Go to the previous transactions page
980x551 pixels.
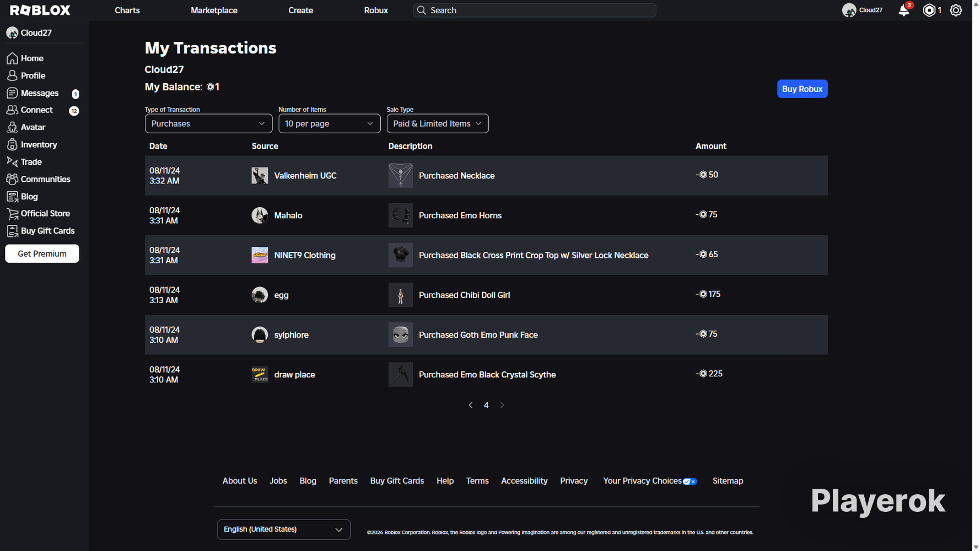(x=471, y=406)
